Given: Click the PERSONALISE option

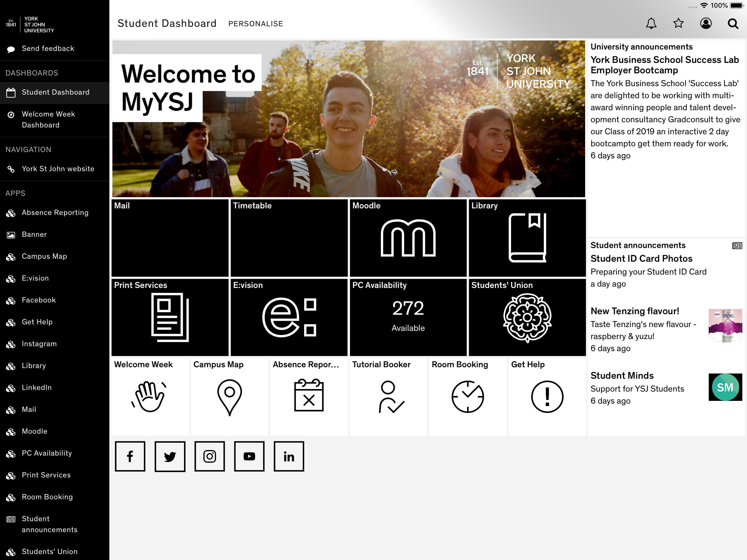Looking at the screenshot, I should (255, 24).
